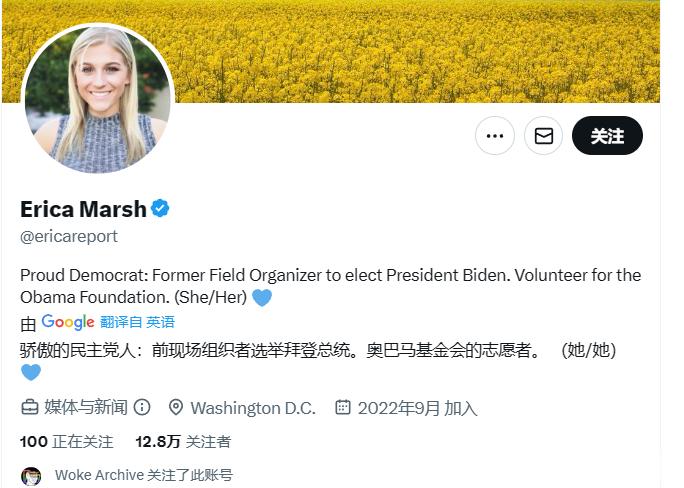Click the @ericareport handle

(x=69, y=236)
